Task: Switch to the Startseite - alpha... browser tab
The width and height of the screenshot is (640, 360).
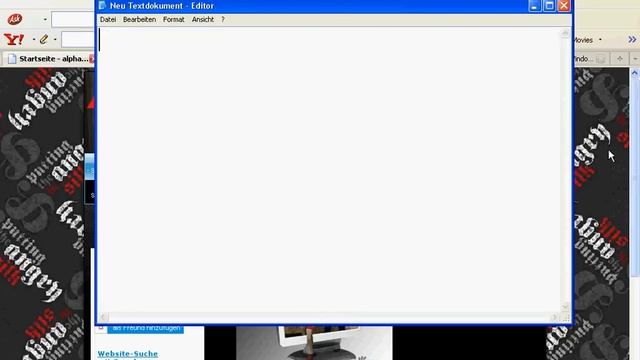Action: [x=49, y=59]
